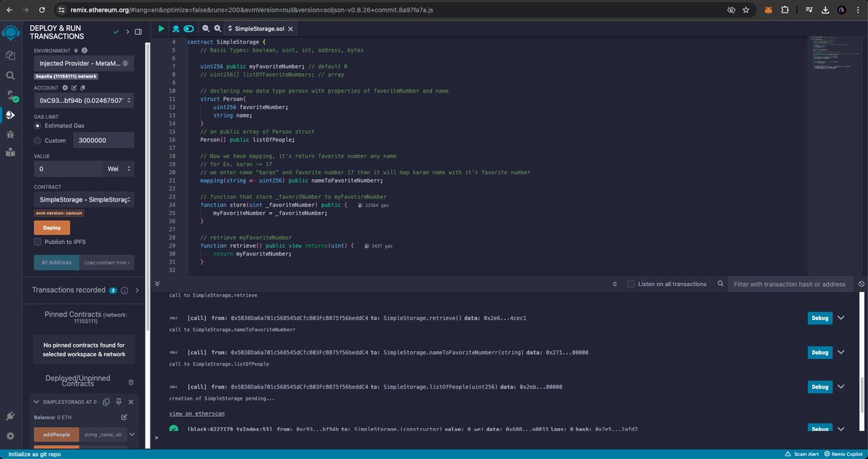This screenshot has width=868, height=459.
Task: Click the plug icon next to Environment
Action: (76, 51)
